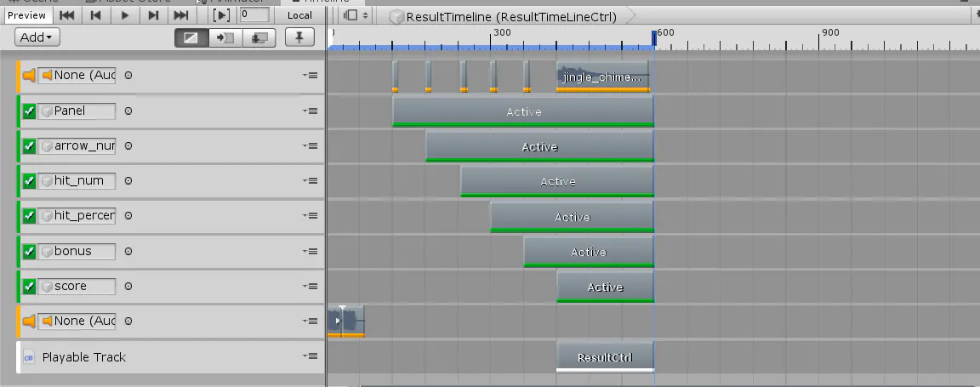This screenshot has width=980, height=387.
Task: Open options menu for Playable Track
Action: [x=311, y=356]
